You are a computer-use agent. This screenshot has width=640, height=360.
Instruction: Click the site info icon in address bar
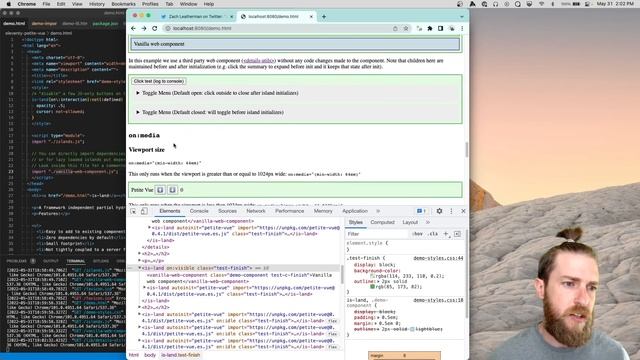168,29
